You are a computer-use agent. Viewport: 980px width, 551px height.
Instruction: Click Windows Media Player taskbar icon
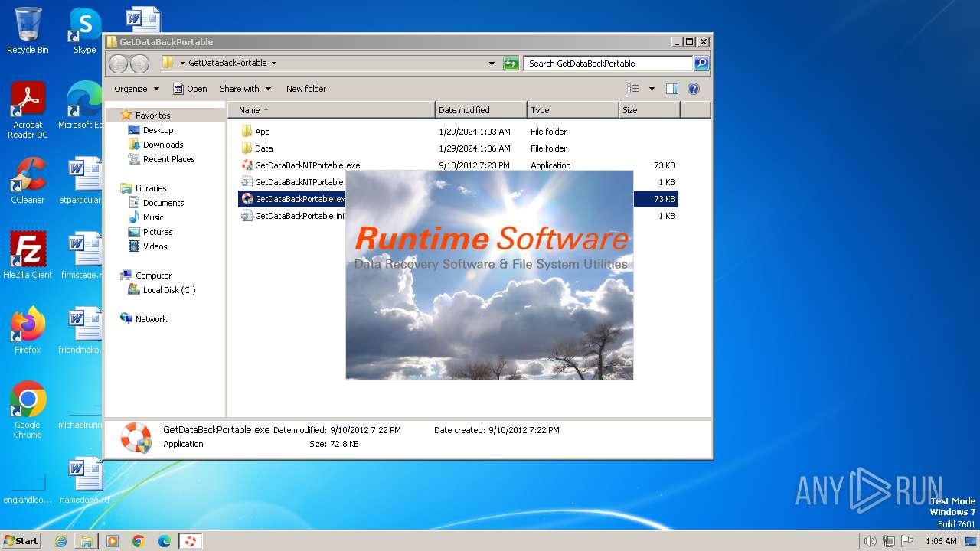[x=113, y=541]
